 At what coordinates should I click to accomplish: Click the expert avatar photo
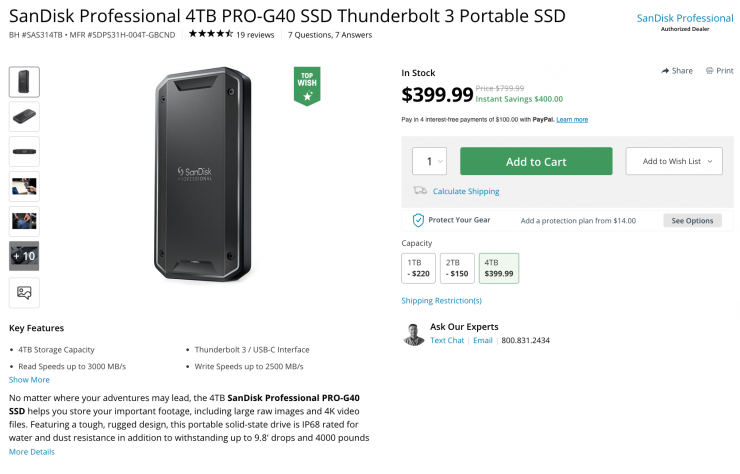tap(414, 334)
